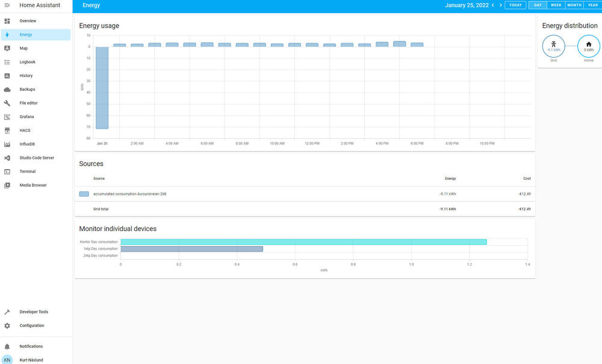The image size is (602, 364).
Task: Click the Grid circle in Energy distribution
Action: click(x=553, y=46)
